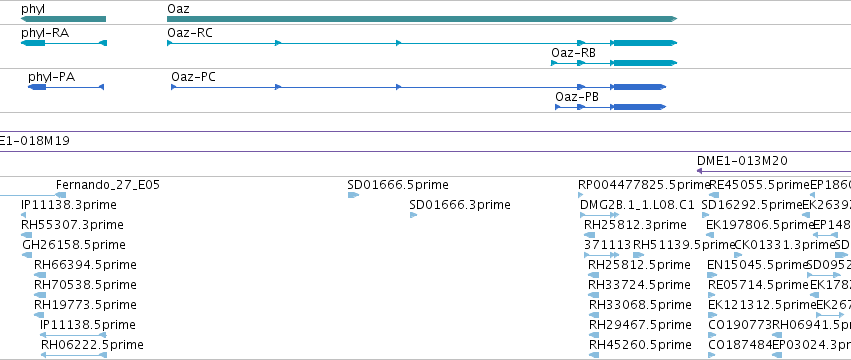Select the SD01666.5prime EST marker

[x=353, y=195]
